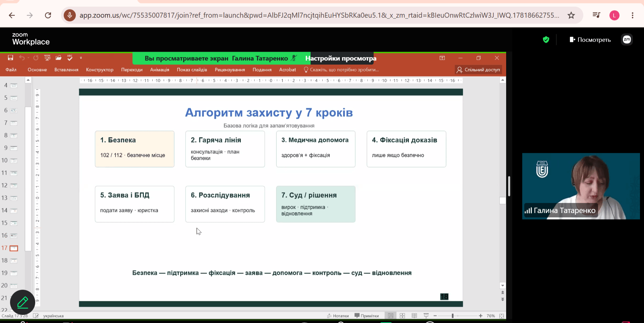Toggle the Нотатки notes pane
The image size is (644, 323).
click(338, 316)
